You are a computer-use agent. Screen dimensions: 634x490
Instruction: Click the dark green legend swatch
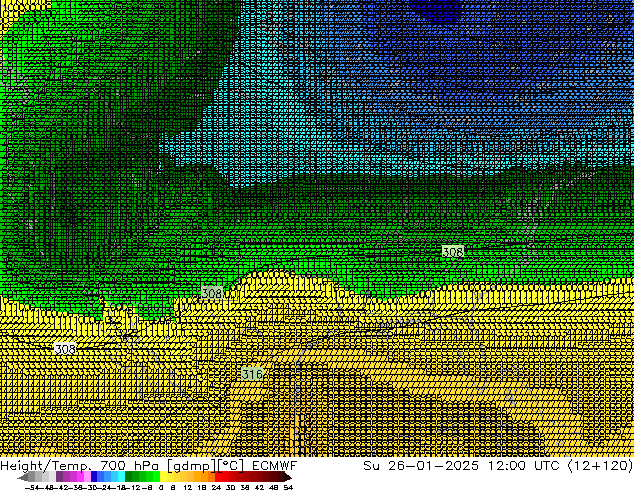(x=129, y=477)
